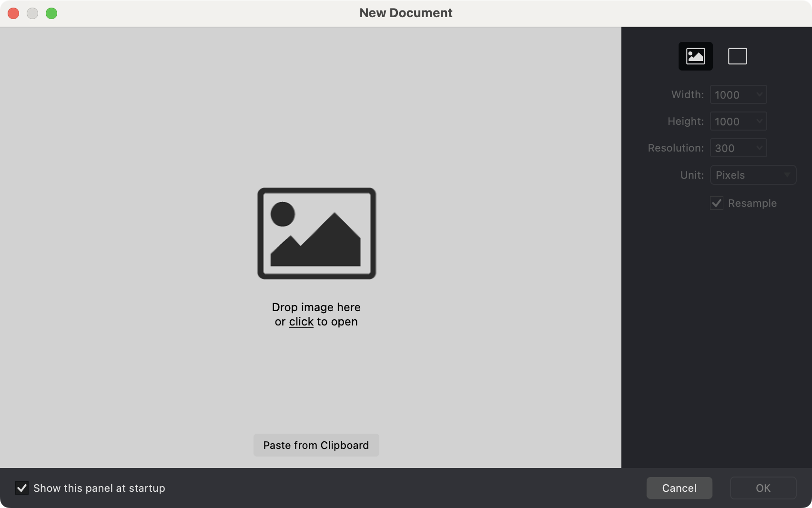Image resolution: width=812 pixels, height=508 pixels.
Task: Click the 'Unit:' label
Action: pyautogui.click(x=692, y=175)
